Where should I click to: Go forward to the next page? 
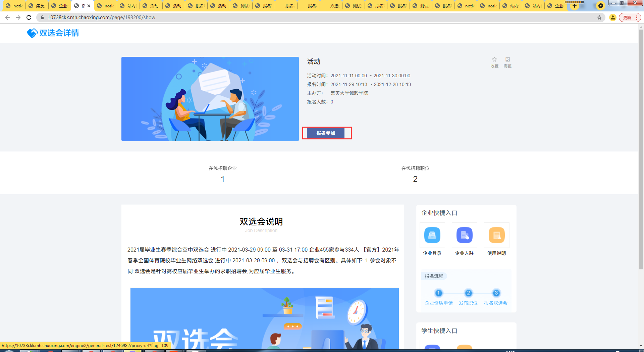point(18,17)
